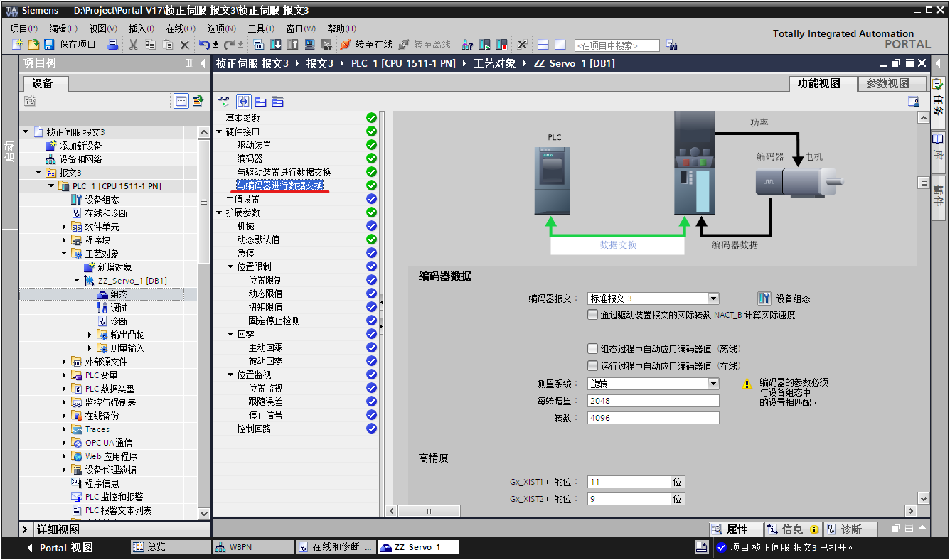950x560 pixels.
Task: Select 机械 in the navigation list
Action: pos(245,226)
